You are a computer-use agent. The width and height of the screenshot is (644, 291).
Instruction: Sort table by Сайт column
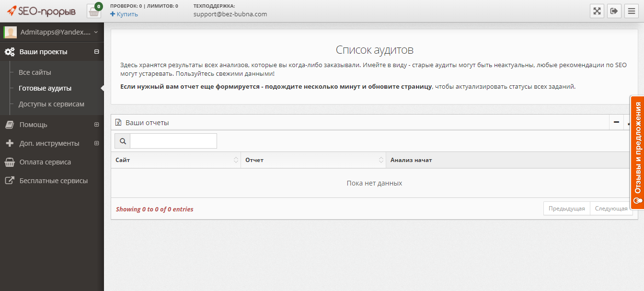[176, 160]
